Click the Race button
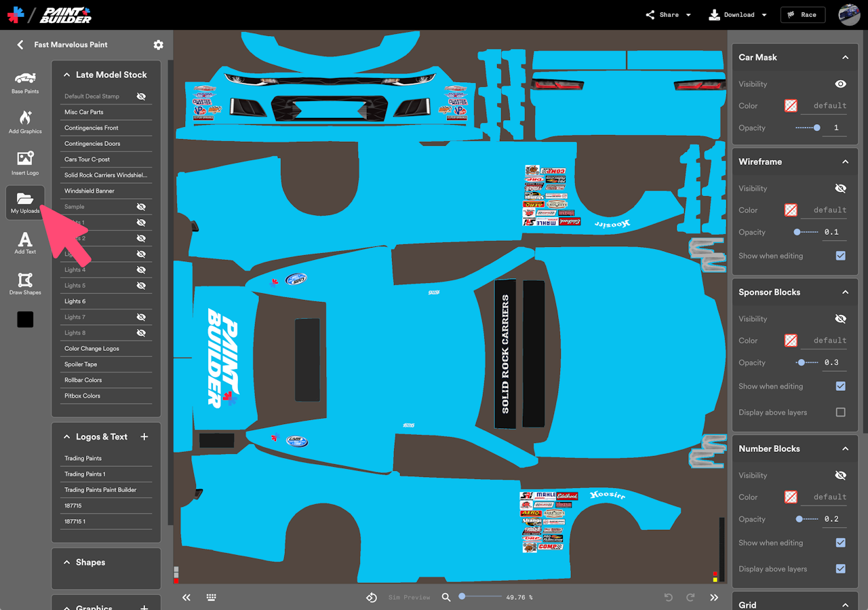Screen dimensions: 868x610 (803, 15)
